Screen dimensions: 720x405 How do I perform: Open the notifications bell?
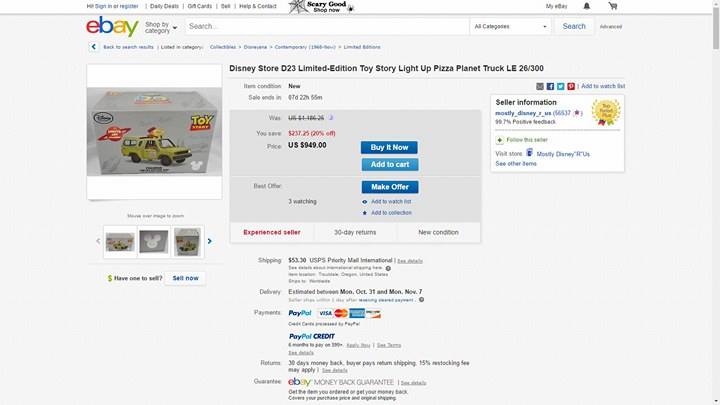pyautogui.click(x=586, y=6)
